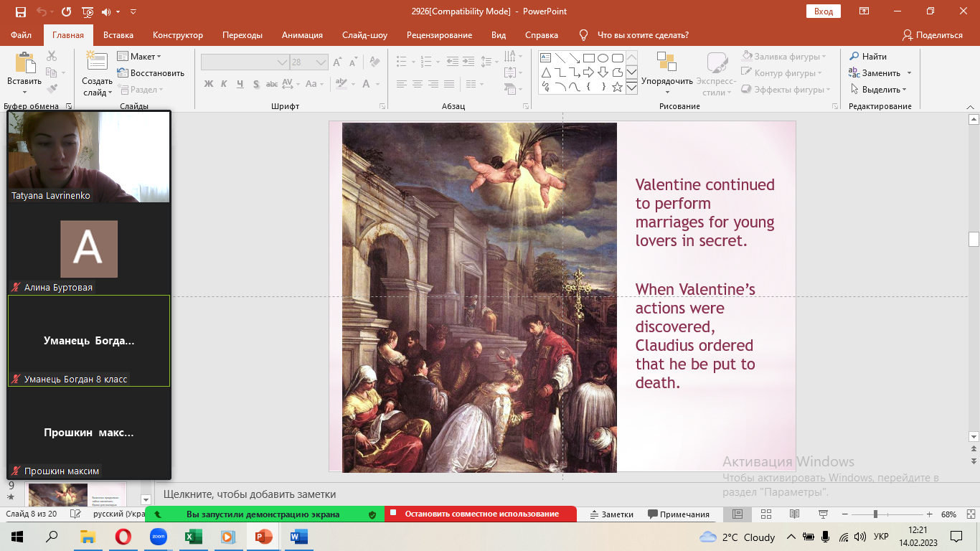Click the Восстановить reset slide button
Screen dimensions: 980x551
(x=151, y=73)
